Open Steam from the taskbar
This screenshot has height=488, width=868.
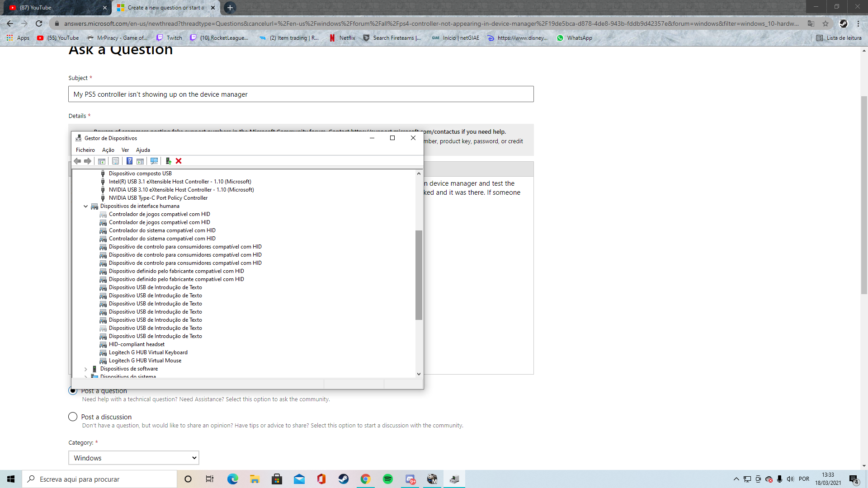coord(344,479)
